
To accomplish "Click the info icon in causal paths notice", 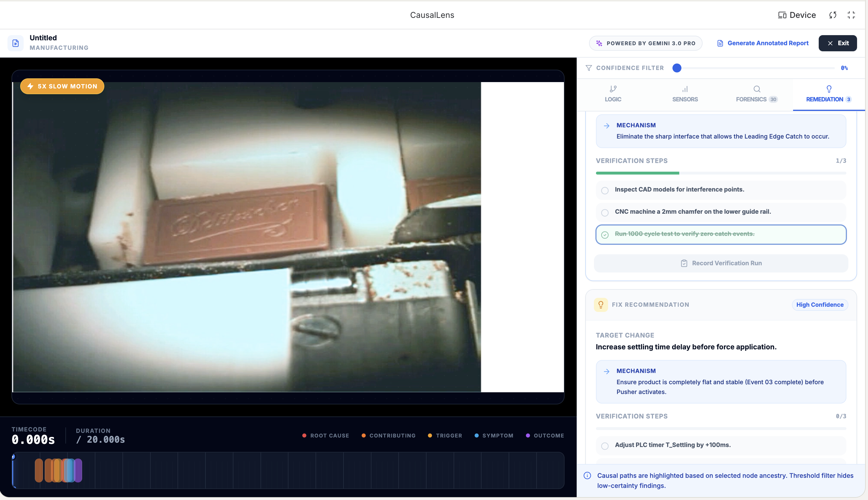I will point(587,476).
